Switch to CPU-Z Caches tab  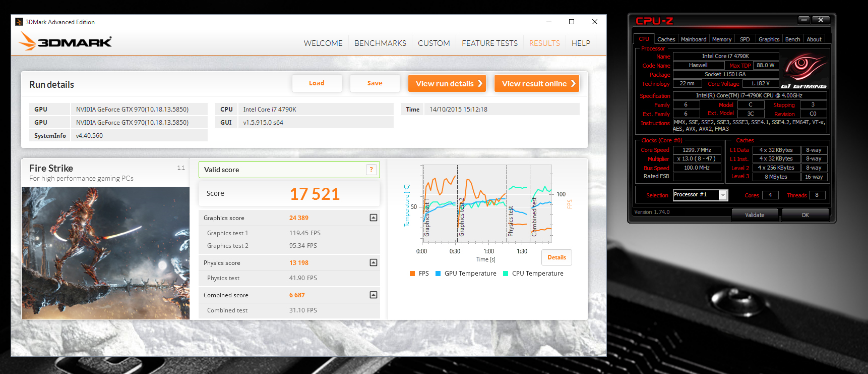click(666, 39)
